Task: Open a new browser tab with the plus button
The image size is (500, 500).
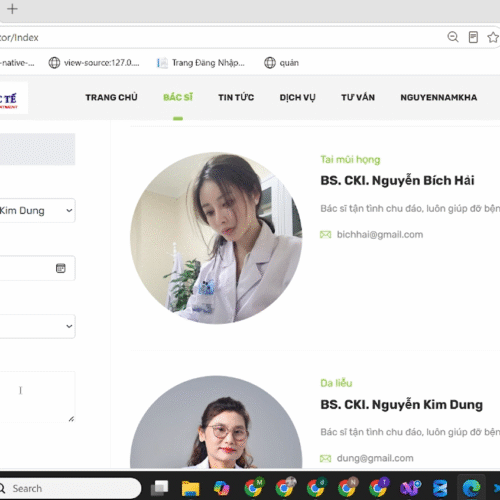Action: [x=12, y=9]
